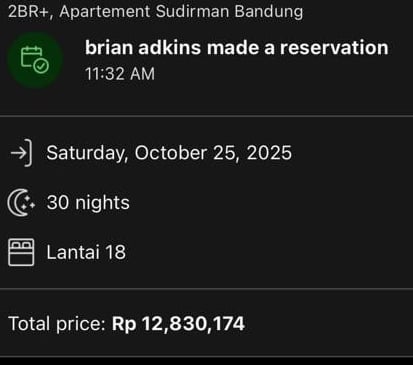Select the Saturday, October 25, 2025 date
This screenshot has width=413, height=365.
pos(169,153)
